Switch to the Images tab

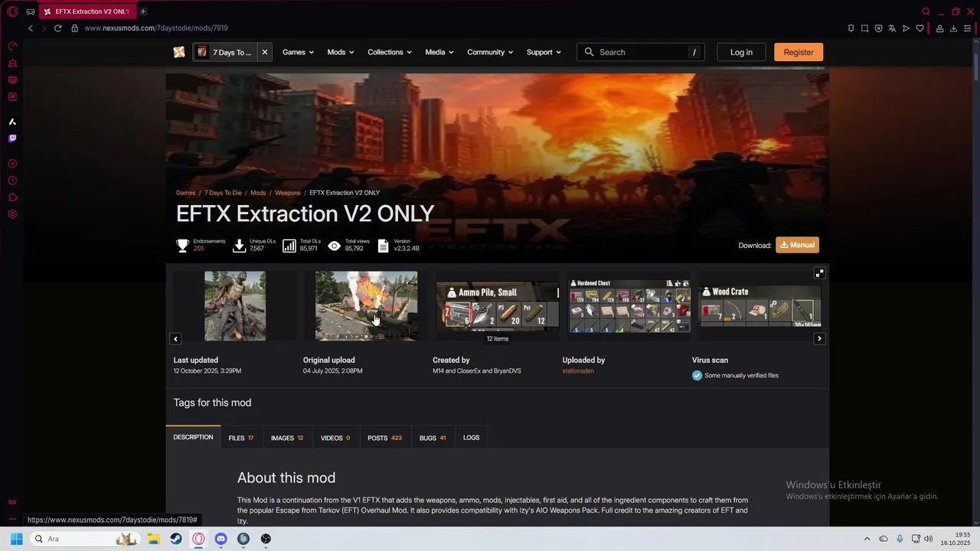(x=287, y=438)
